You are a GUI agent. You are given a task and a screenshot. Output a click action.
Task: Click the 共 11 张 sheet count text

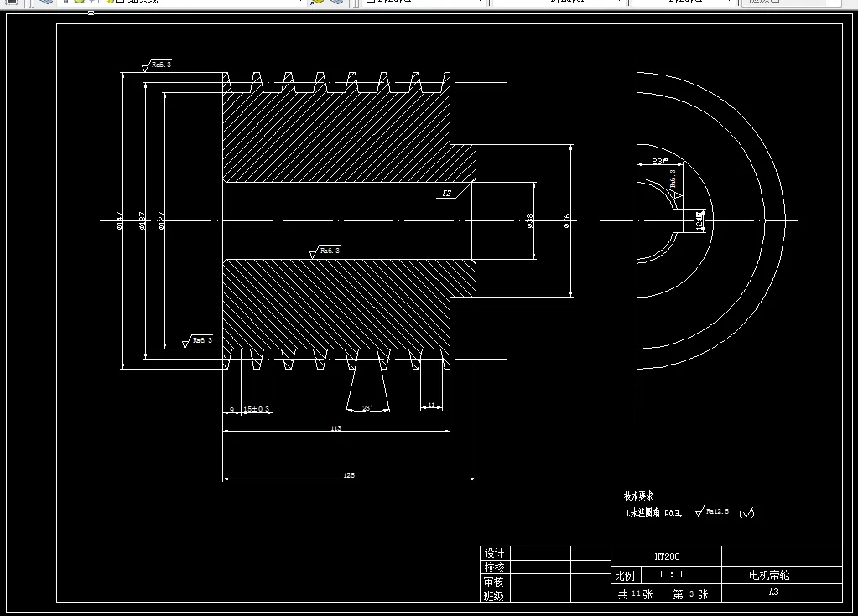coord(635,594)
